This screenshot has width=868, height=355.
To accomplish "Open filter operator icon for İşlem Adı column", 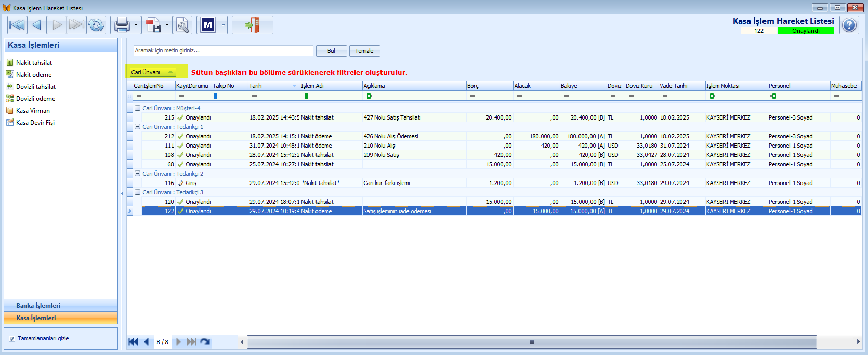I will click(x=306, y=96).
